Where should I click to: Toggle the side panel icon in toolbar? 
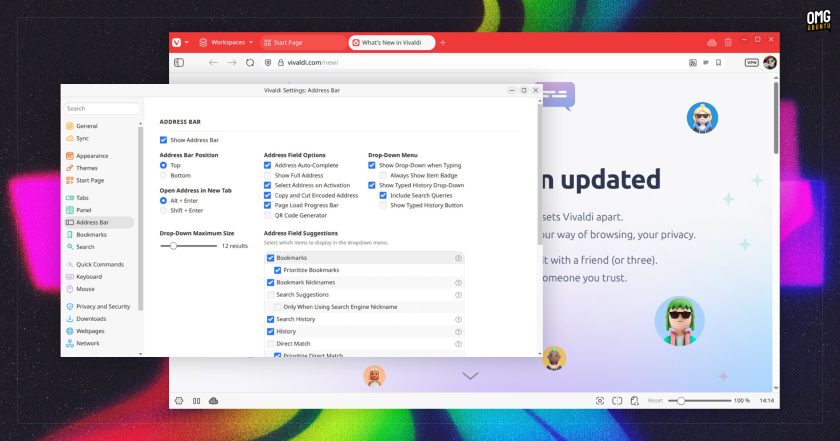coord(179,63)
